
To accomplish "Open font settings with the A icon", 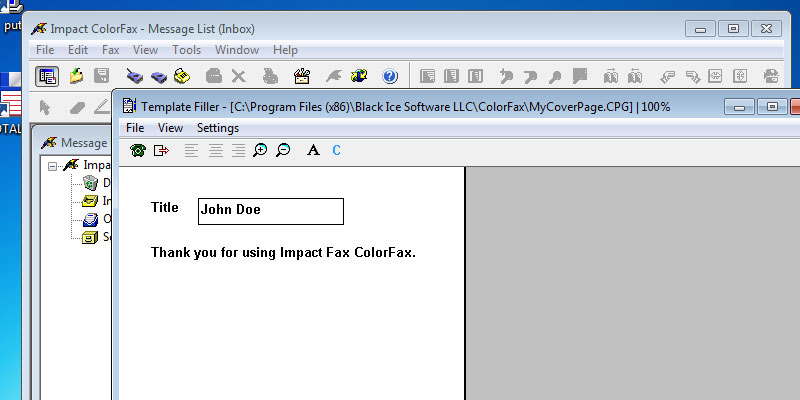I will coord(312,150).
